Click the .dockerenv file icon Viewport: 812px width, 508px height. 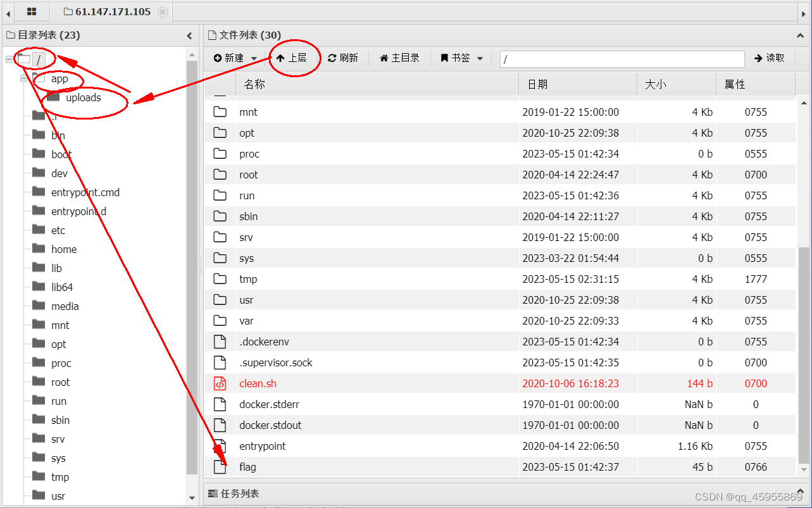tap(220, 342)
